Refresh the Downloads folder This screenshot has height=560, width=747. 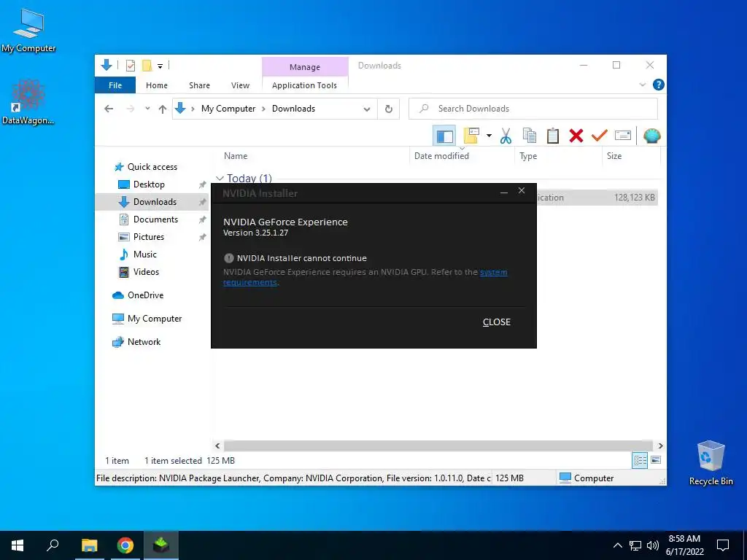point(389,109)
